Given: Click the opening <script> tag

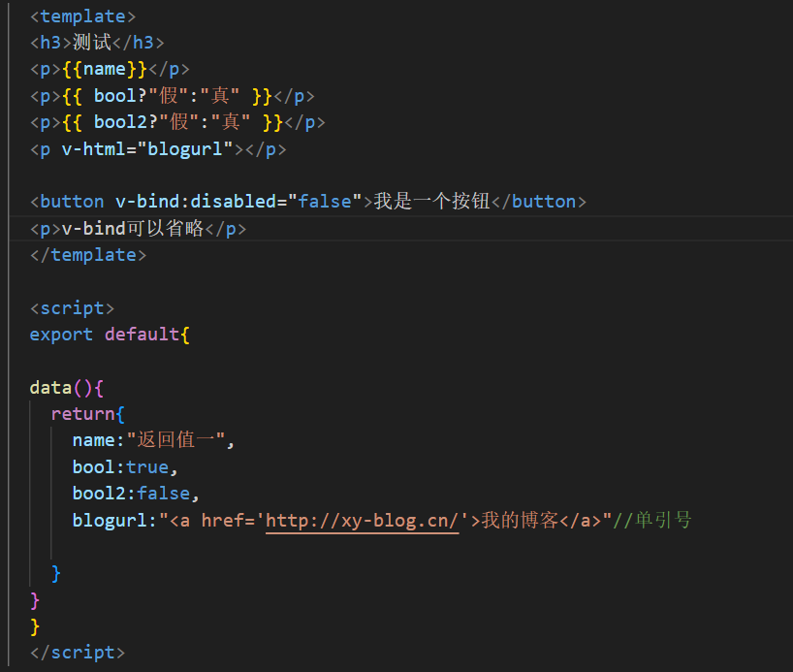Looking at the screenshot, I should pos(71,306).
